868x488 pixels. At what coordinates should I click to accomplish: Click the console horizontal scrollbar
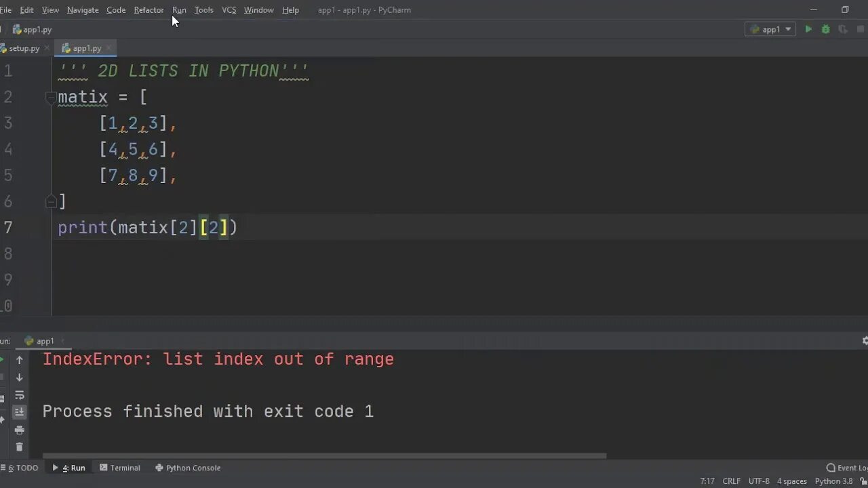pyautogui.click(x=324, y=456)
